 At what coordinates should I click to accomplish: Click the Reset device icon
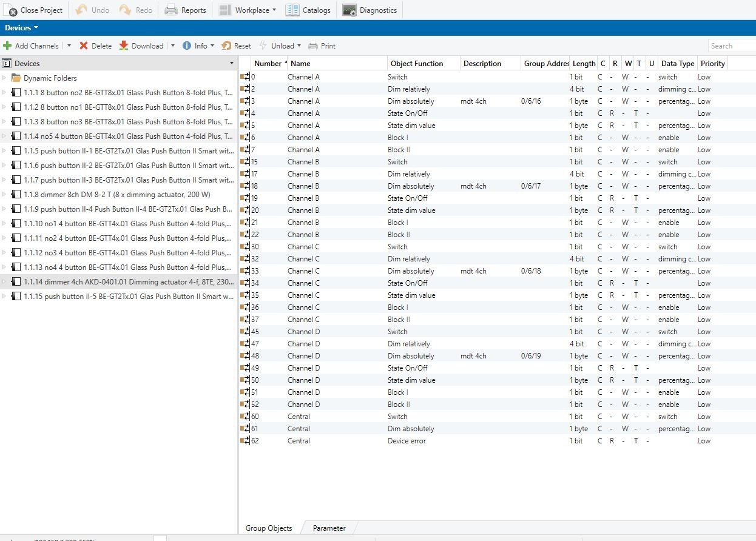point(226,46)
